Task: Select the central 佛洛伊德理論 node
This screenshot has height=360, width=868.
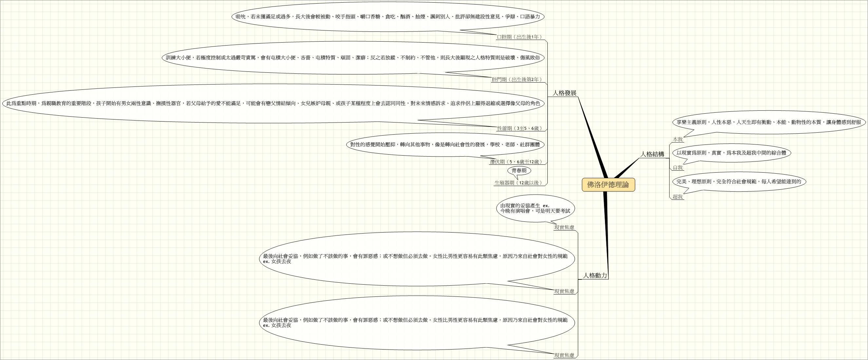Action: pos(608,185)
